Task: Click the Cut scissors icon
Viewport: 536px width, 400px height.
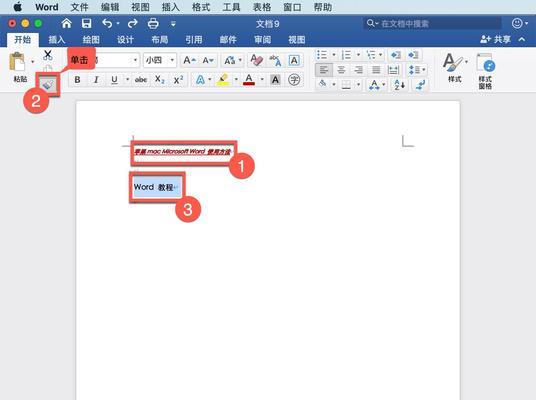Action: (x=48, y=55)
